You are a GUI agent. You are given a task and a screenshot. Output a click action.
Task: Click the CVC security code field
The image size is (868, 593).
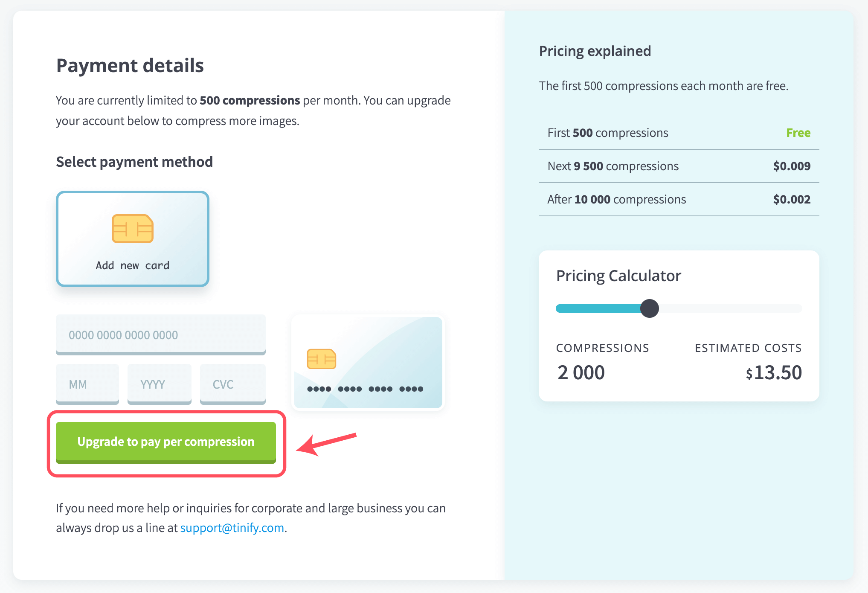(233, 384)
